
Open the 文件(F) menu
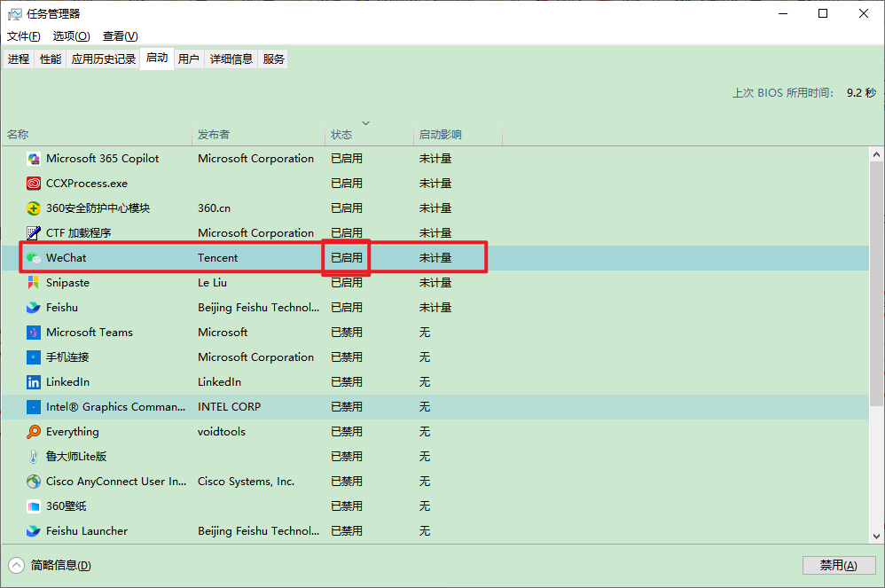pyautogui.click(x=23, y=36)
